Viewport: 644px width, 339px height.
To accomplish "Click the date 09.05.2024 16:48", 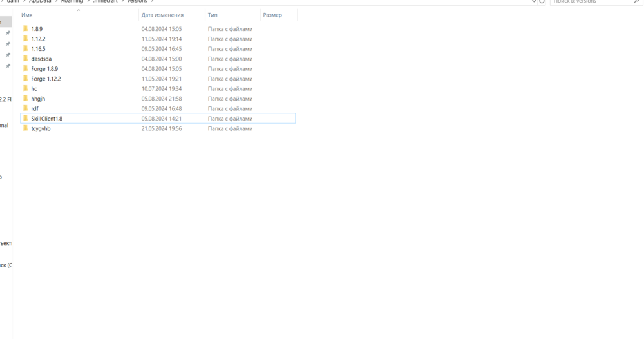I will [x=162, y=108].
